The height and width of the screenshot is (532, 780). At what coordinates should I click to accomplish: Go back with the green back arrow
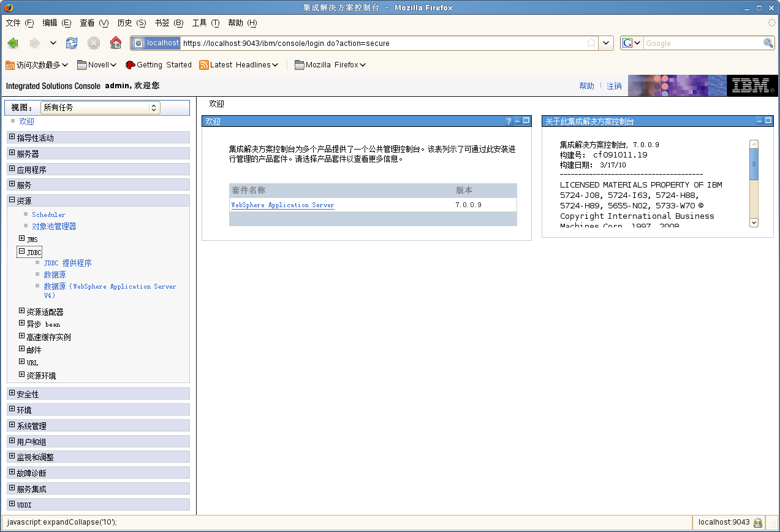[x=13, y=43]
